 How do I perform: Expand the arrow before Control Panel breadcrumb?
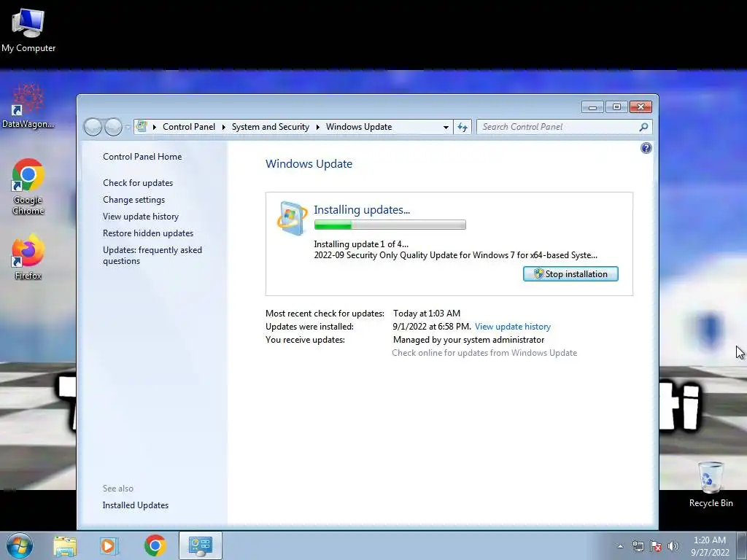pos(155,127)
